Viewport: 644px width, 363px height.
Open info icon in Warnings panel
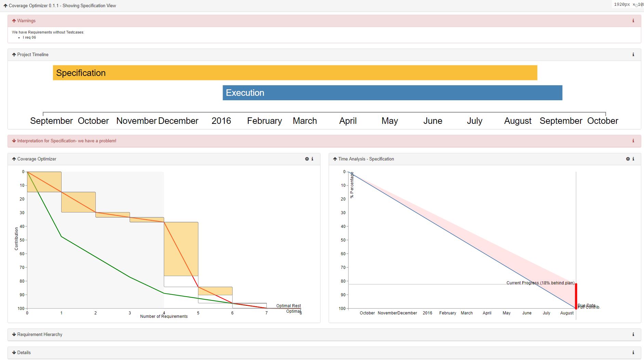tap(633, 21)
